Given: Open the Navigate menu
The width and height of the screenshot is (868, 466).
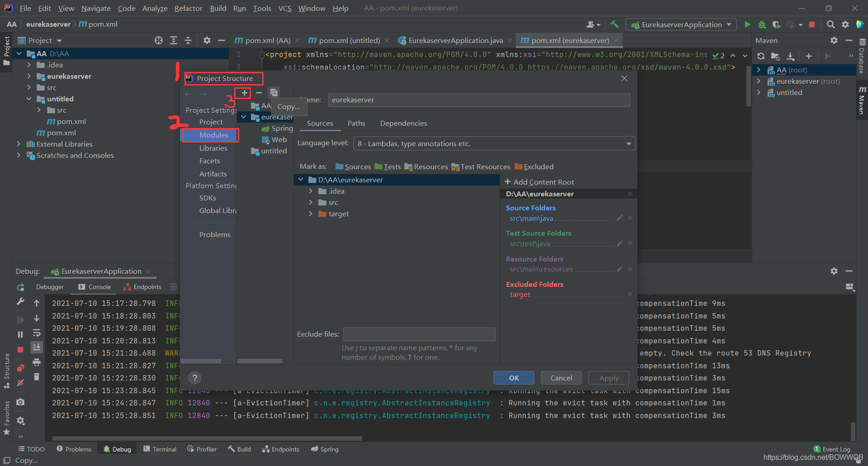Looking at the screenshot, I should pyautogui.click(x=96, y=8).
